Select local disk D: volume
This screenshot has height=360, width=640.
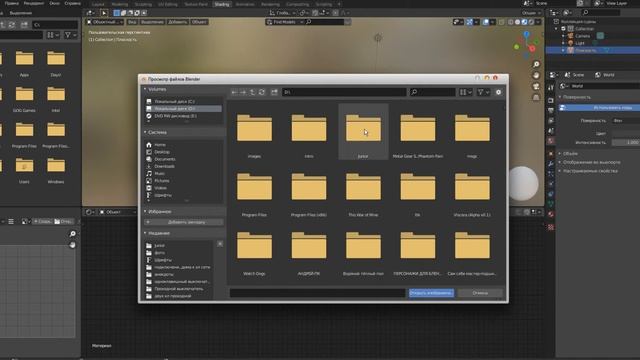183,109
